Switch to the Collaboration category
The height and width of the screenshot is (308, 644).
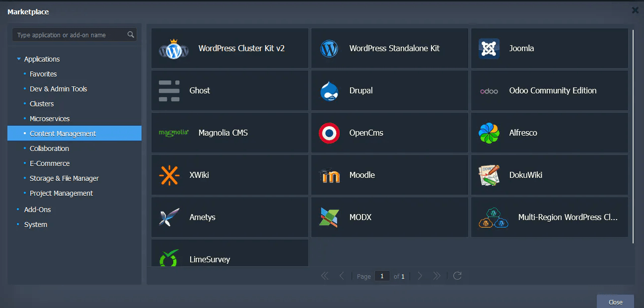[49, 148]
